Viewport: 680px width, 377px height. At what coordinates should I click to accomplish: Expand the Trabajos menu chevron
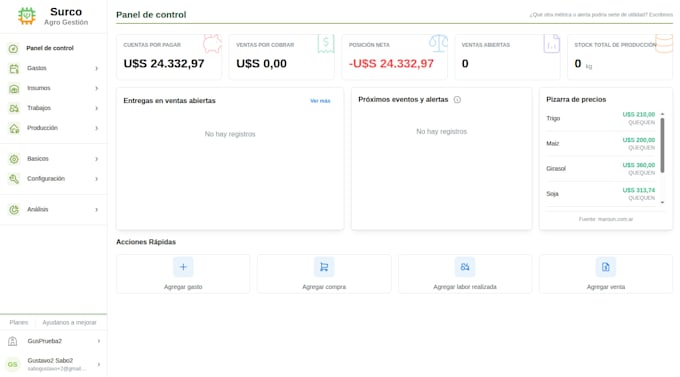97,108
